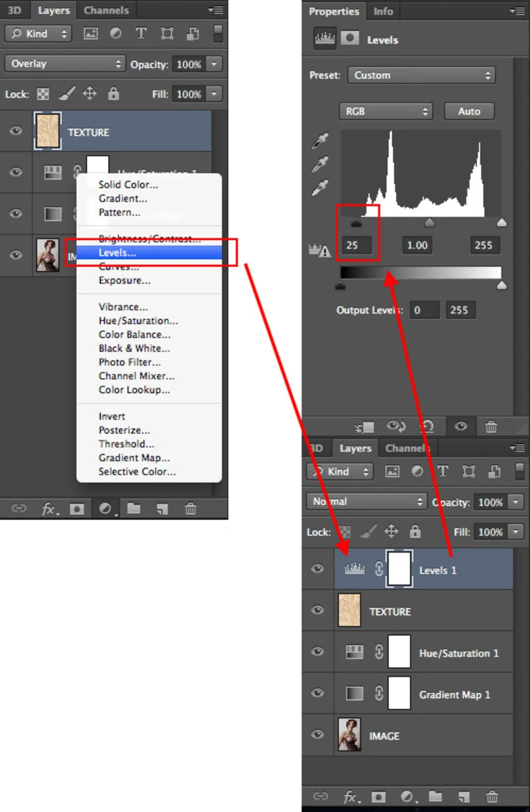This screenshot has width=530, height=812.
Task: Hide the Levels 1 layer
Action: point(318,569)
